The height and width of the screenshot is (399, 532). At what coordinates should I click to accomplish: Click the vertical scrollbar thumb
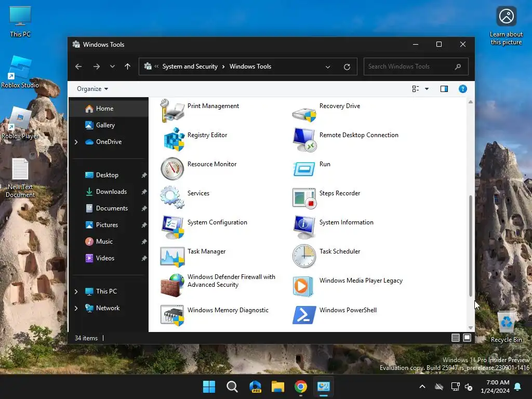click(471, 246)
